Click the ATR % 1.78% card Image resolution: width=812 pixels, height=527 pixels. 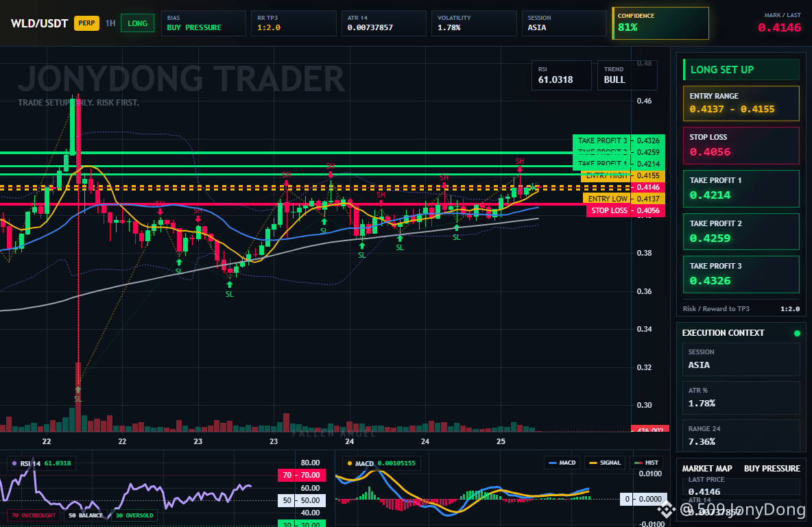[741, 397]
